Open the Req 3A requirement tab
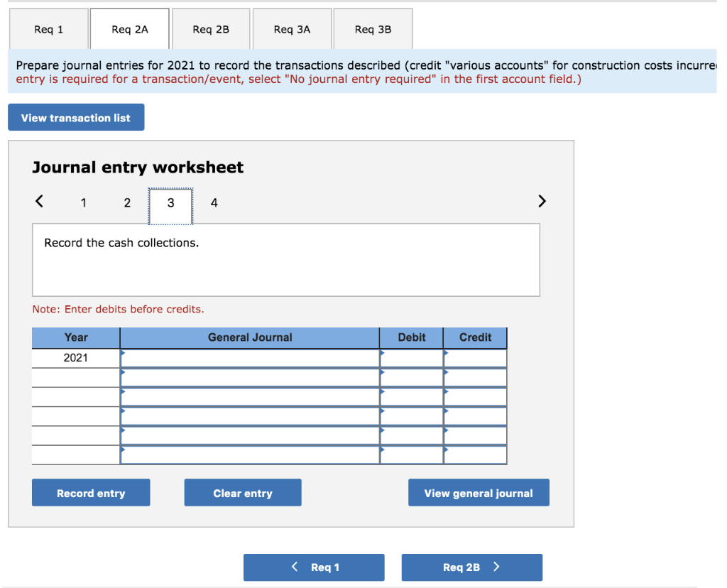The image size is (727, 588). point(291,29)
